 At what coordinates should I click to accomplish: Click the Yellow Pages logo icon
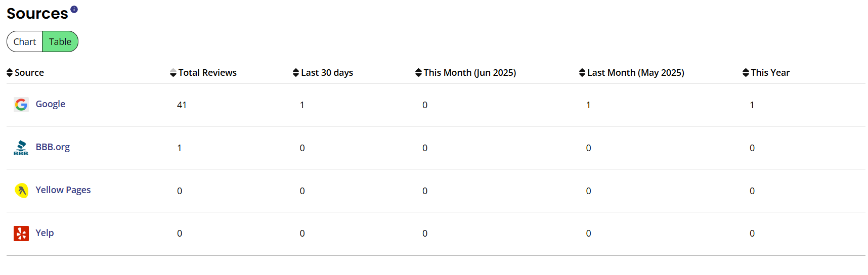tap(21, 191)
